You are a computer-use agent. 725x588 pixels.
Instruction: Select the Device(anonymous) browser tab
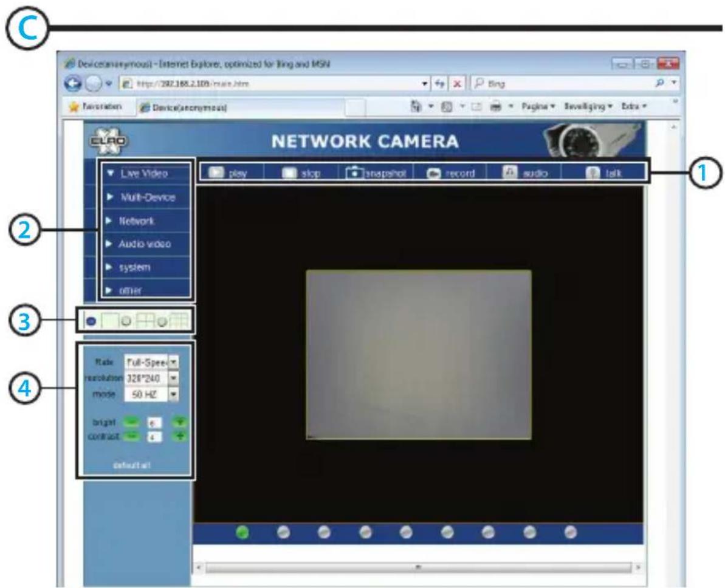click(x=241, y=108)
